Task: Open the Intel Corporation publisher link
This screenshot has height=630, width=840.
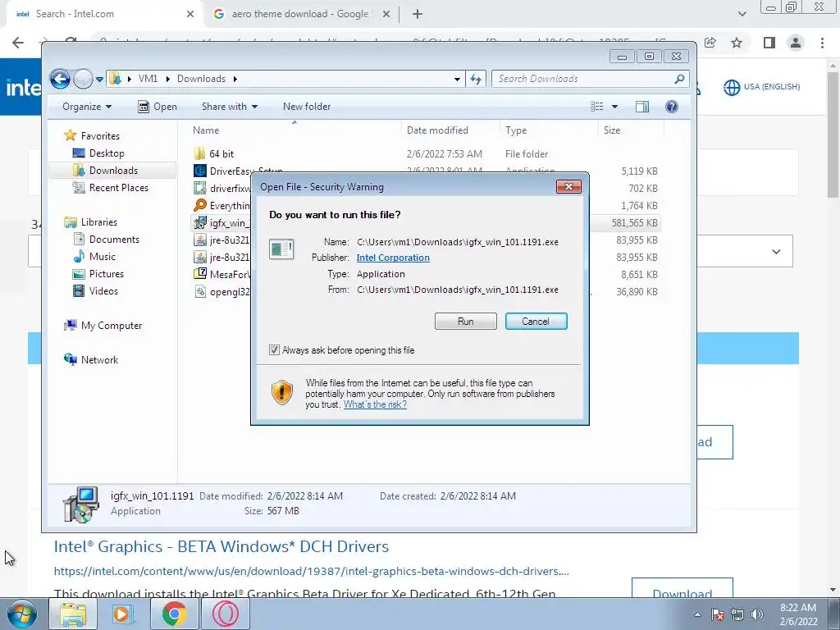Action: pyautogui.click(x=393, y=258)
